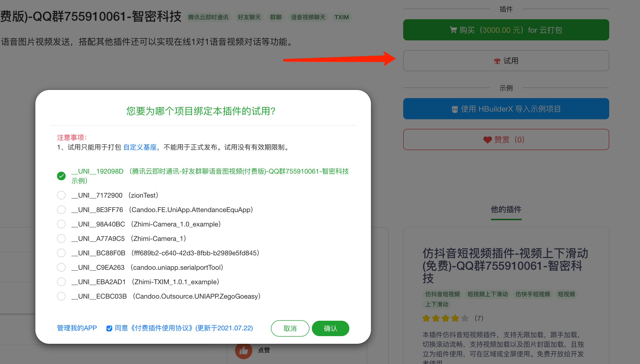Click the red heart icon beside 赞赏

[x=488, y=140]
